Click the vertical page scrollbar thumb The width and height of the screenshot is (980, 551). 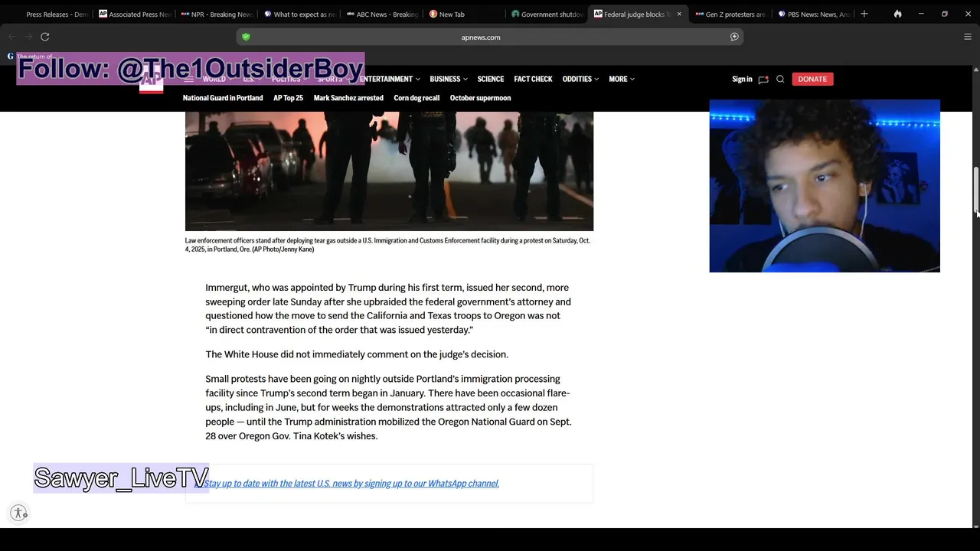975,190
